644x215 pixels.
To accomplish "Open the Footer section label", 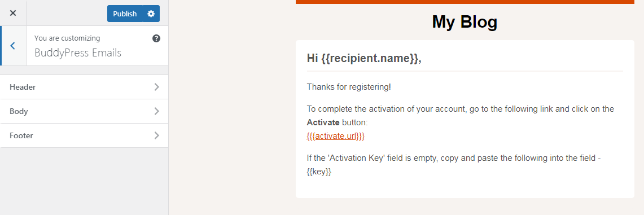I will [21, 135].
